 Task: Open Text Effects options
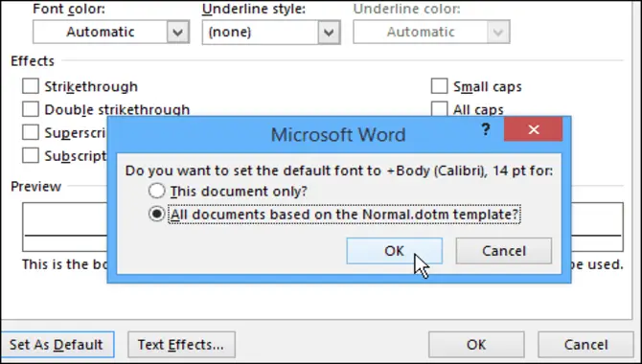pos(181,344)
